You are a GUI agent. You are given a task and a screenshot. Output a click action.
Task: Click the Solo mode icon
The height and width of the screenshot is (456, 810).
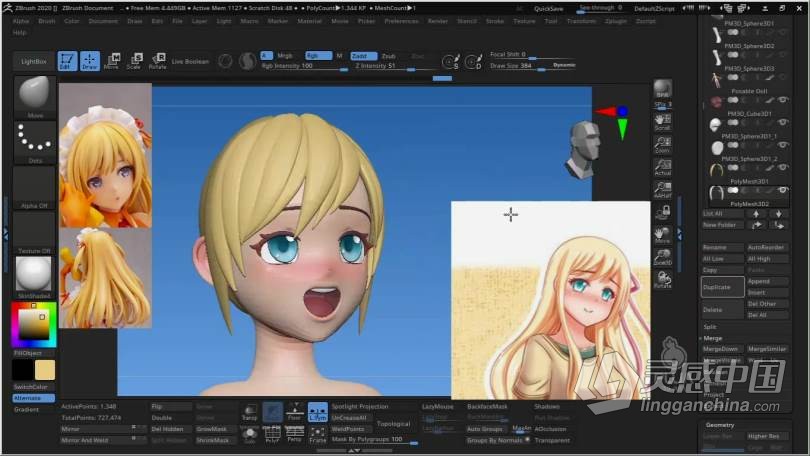pyautogui.click(x=250, y=435)
